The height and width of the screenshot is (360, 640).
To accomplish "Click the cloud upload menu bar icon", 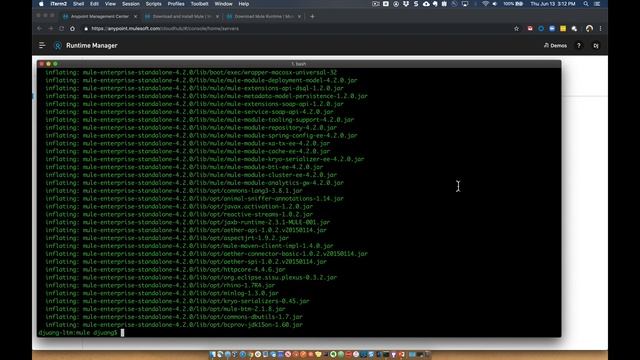I will (426, 4).
